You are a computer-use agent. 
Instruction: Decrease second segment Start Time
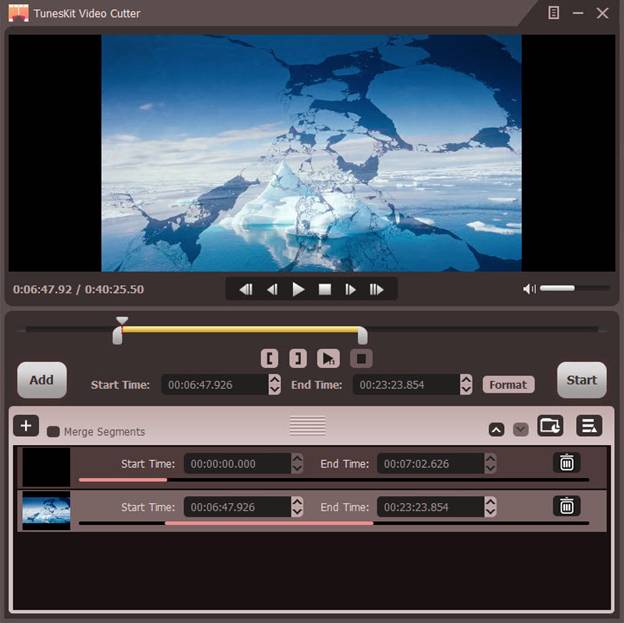pos(297,512)
